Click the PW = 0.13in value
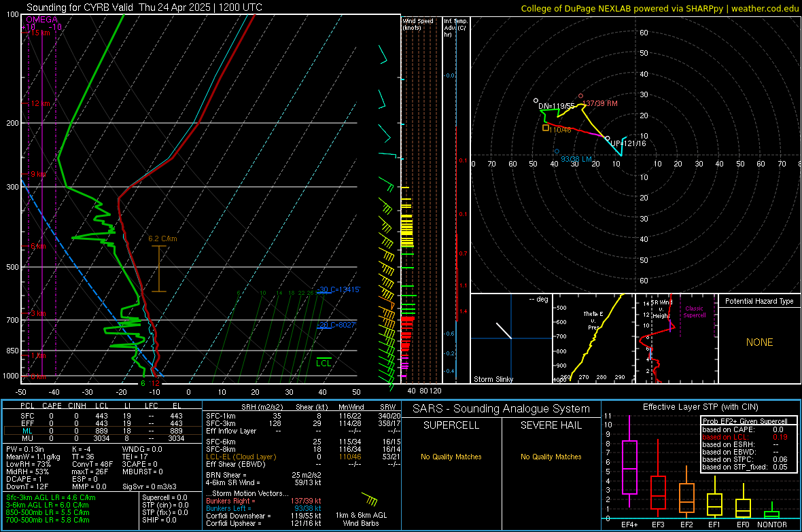This screenshot has height=532, width=802. click(x=27, y=449)
